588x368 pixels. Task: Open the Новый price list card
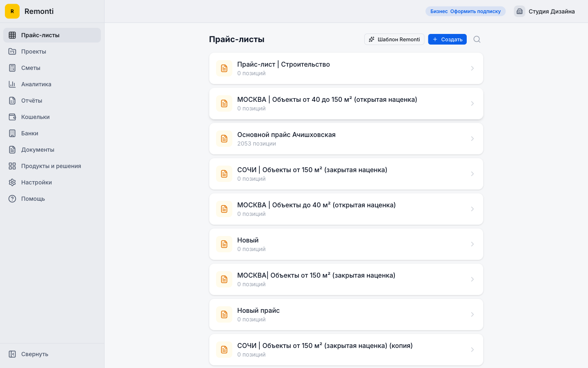click(x=346, y=244)
